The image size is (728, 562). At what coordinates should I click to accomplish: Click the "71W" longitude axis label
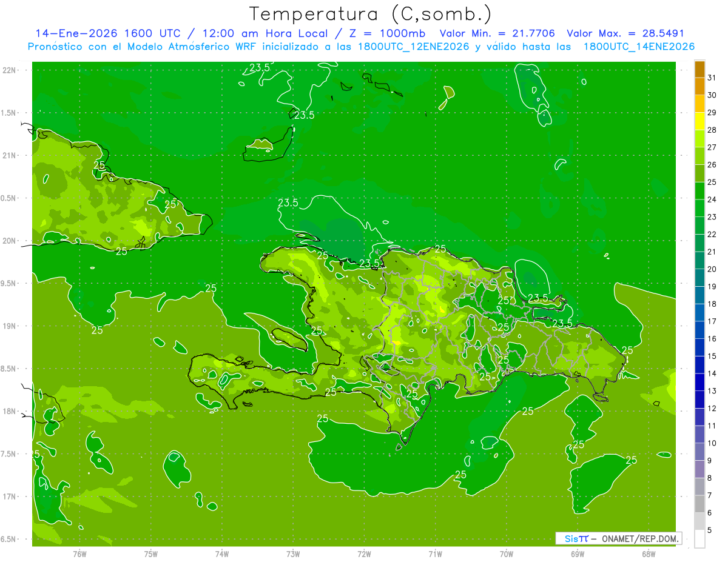point(435,554)
